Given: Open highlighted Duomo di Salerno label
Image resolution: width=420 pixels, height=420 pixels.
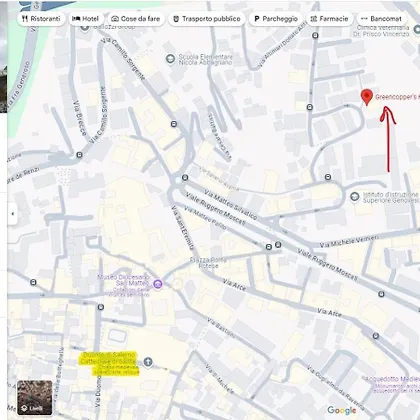Looking at the screenshot, I should pos(109,364).
